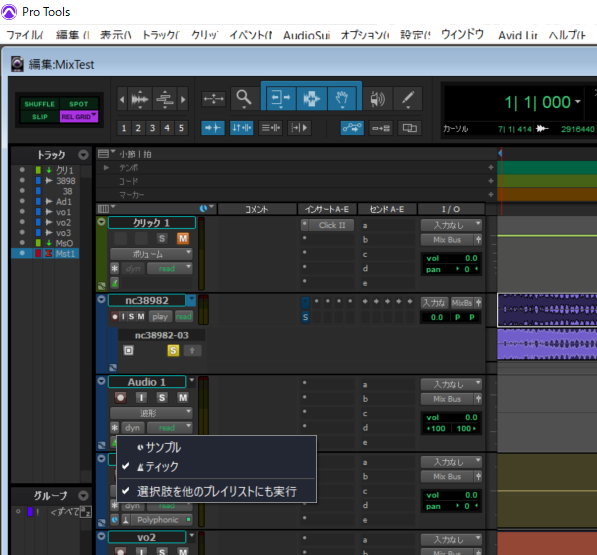Toggle Insertion Follows Playback button

pos(299,128)
